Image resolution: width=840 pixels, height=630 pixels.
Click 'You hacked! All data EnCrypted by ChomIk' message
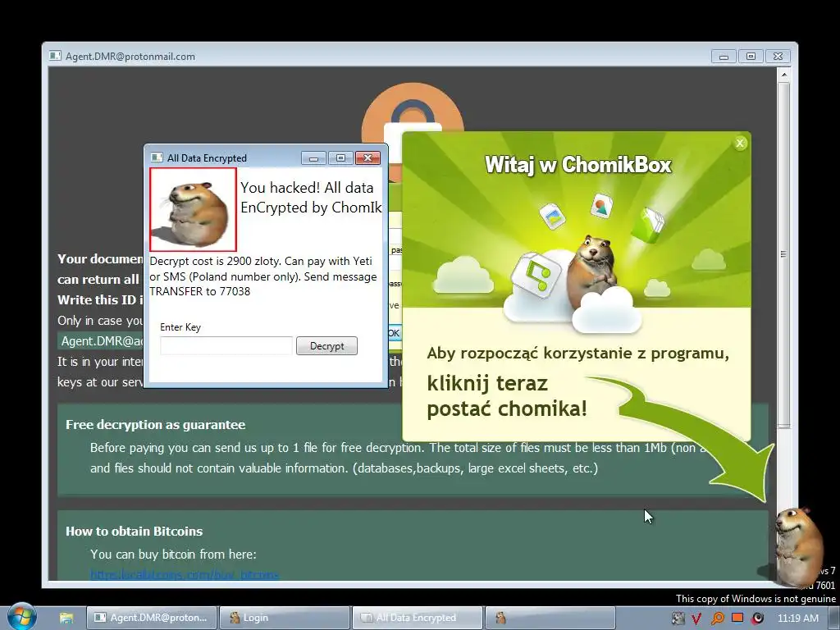click(x=311, y=197)
